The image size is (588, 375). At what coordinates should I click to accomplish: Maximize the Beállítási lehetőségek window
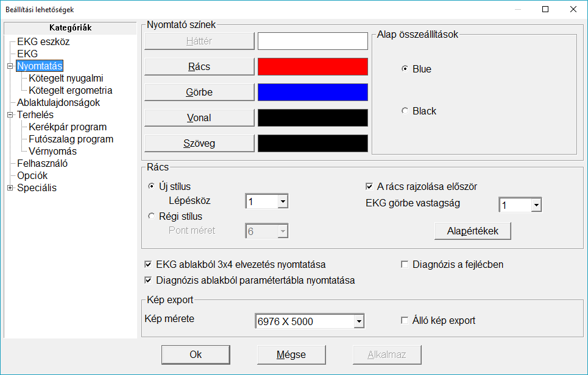[545, 9]
